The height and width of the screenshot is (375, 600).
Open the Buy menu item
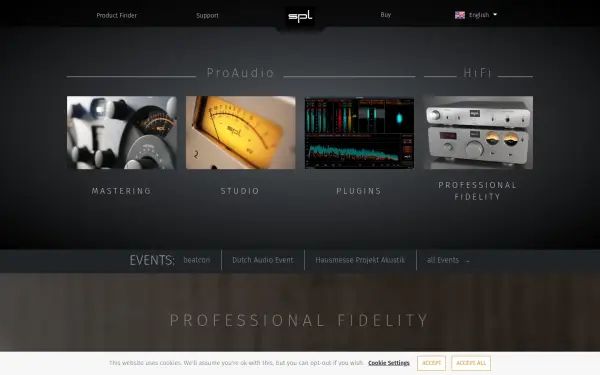pyautogui.click(x=386, y=15)
